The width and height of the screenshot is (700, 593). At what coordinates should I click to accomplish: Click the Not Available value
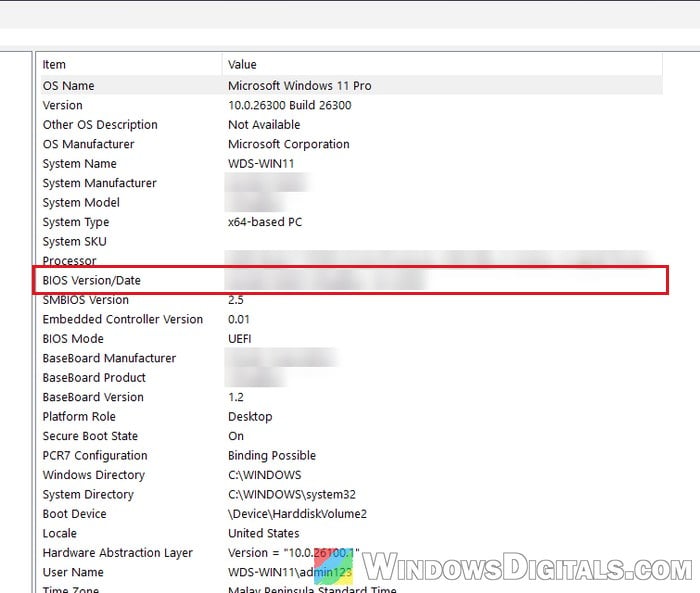pyautogui.click(x=264, y=125)
